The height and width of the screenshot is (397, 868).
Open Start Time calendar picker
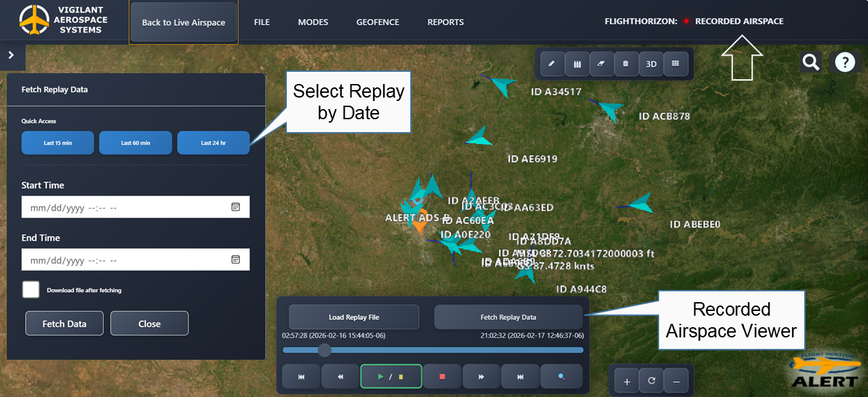[x=235, y=207]
